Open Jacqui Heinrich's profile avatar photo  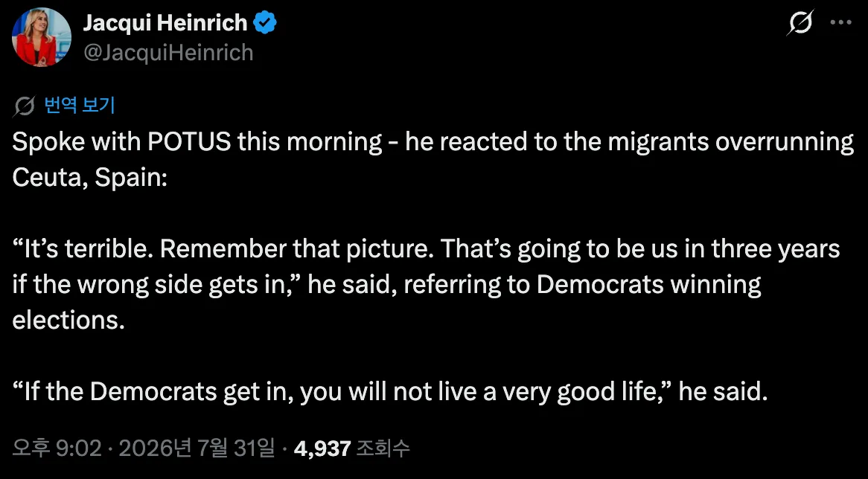(x=42, y=37)
